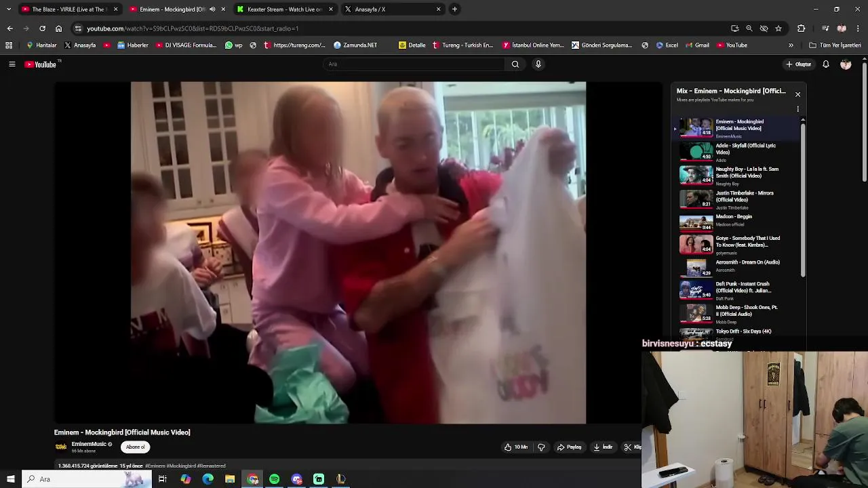Open the browser extensions puzzle icon
Screen dimensions: 868x488
coord(801,28)
